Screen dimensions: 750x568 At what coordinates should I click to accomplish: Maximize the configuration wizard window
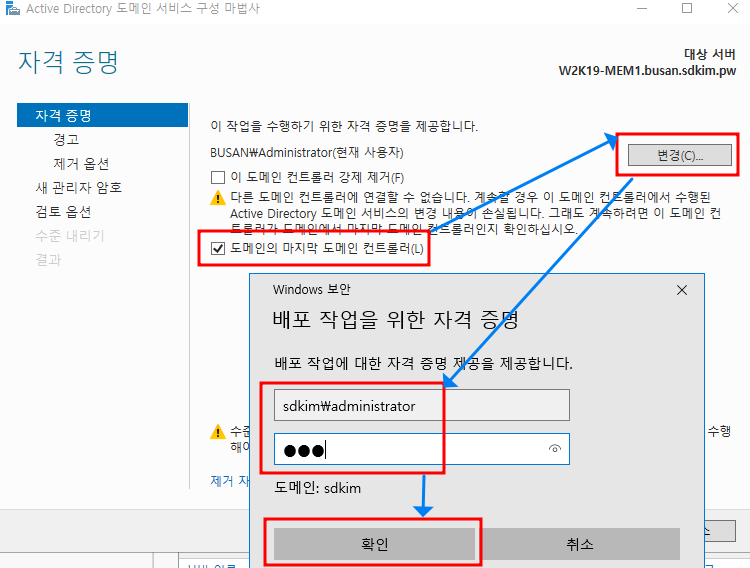pyautogui.click(x=687, y=8)
